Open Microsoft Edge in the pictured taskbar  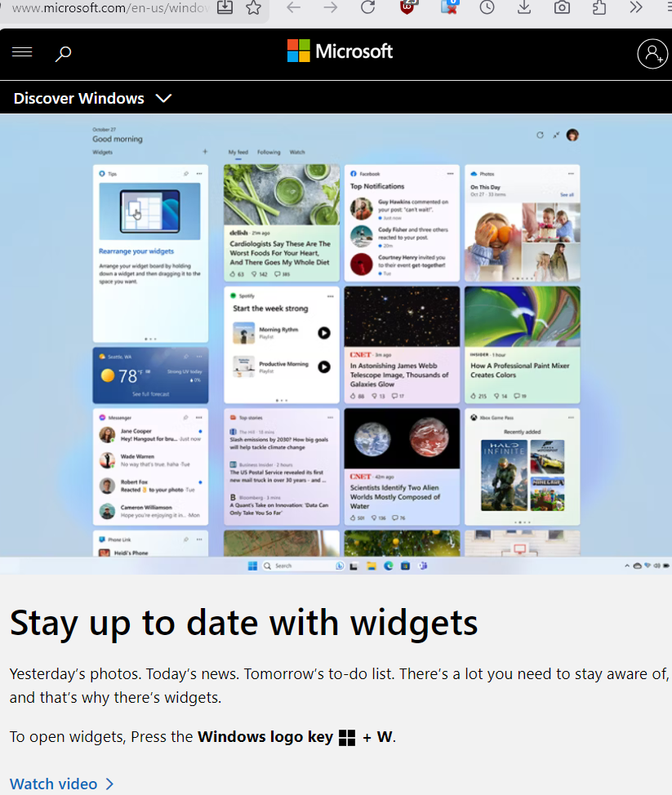click(x=389, y=566)
